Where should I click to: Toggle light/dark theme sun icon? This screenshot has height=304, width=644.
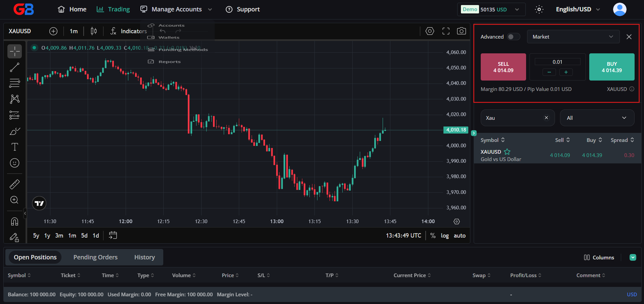point(539,9)
